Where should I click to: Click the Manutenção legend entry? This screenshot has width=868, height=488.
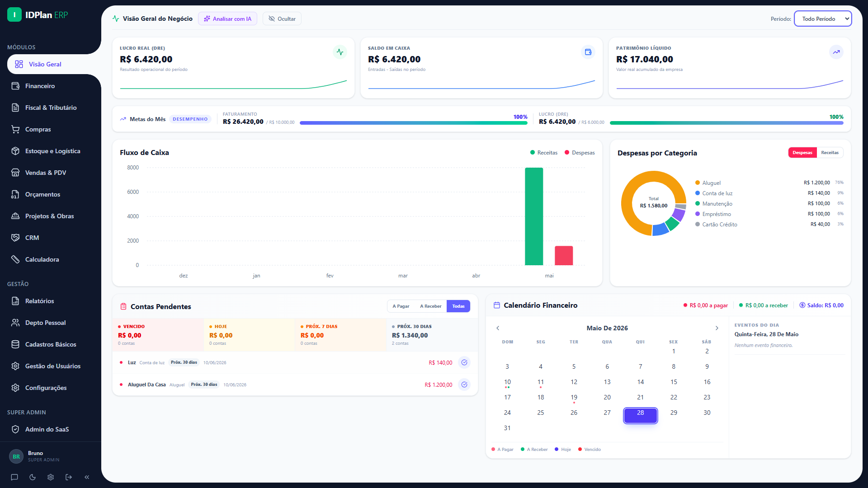tap(717, 204)
